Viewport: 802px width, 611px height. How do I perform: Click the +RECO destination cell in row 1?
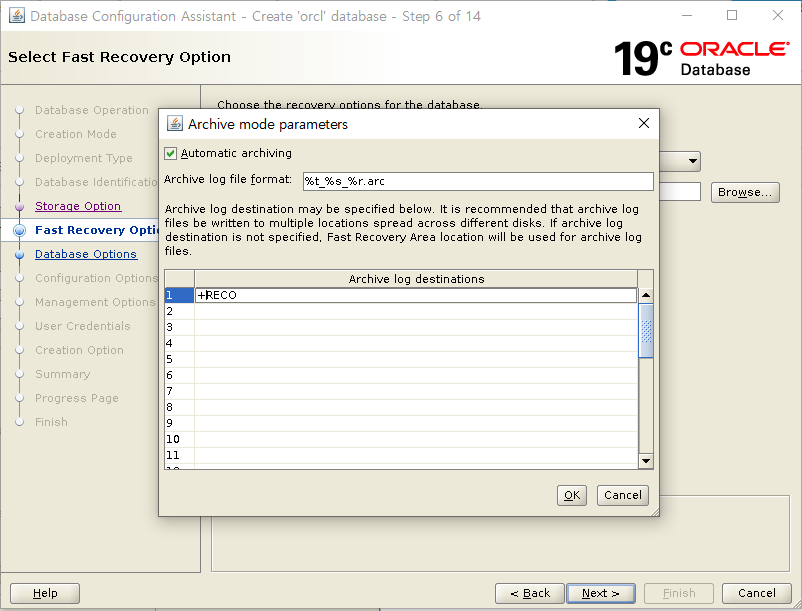415,295
